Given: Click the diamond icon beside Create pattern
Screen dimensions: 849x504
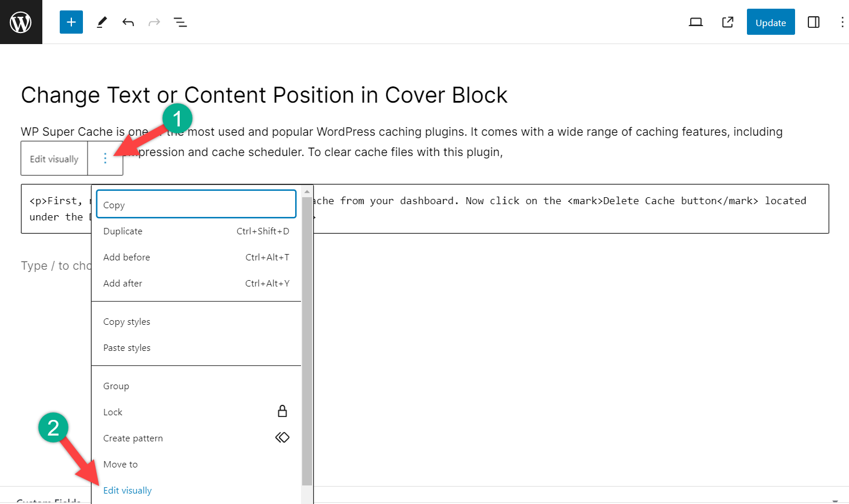Looking at the screenshot, I should 282,437.
